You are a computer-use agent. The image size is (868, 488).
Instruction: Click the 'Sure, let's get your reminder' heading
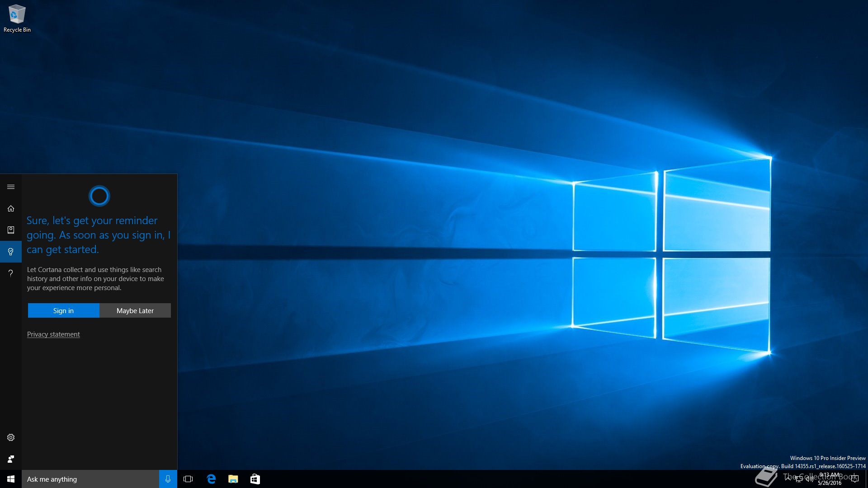pos(99,235)
